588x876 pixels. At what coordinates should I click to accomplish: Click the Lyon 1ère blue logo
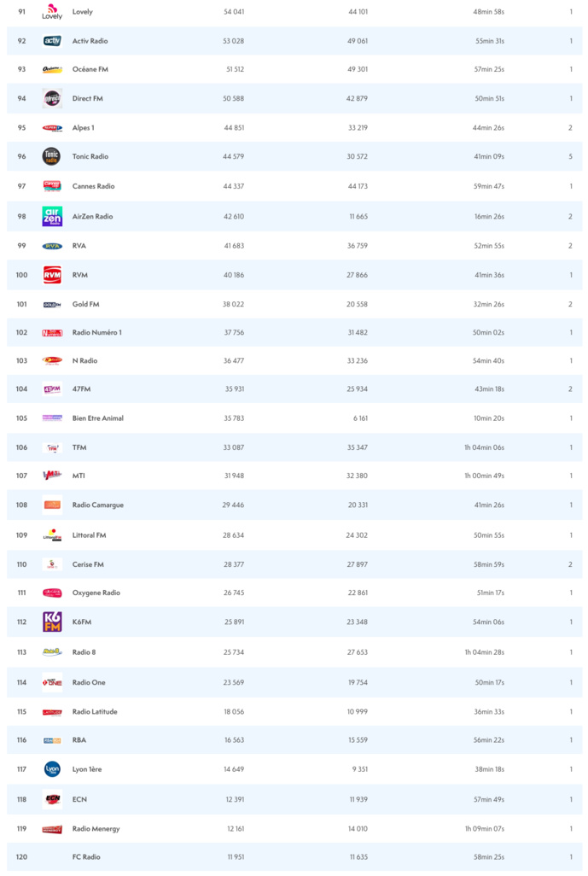coord(52,769)
